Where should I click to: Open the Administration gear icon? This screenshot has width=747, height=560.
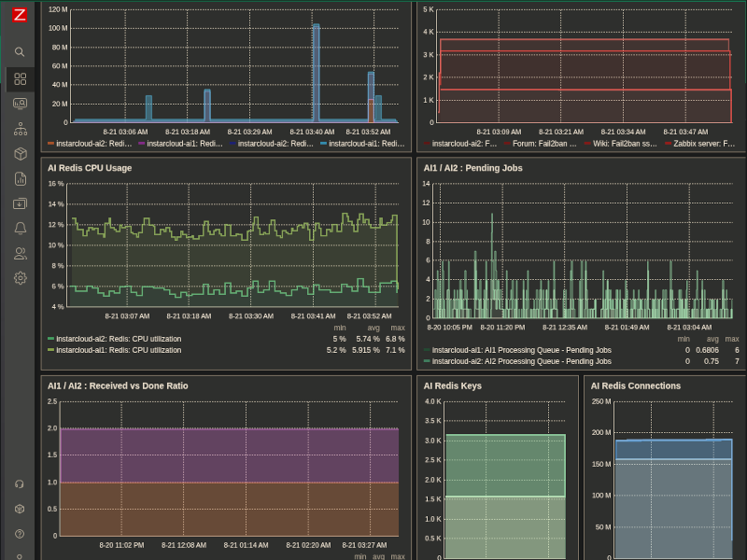pos(20,278)
